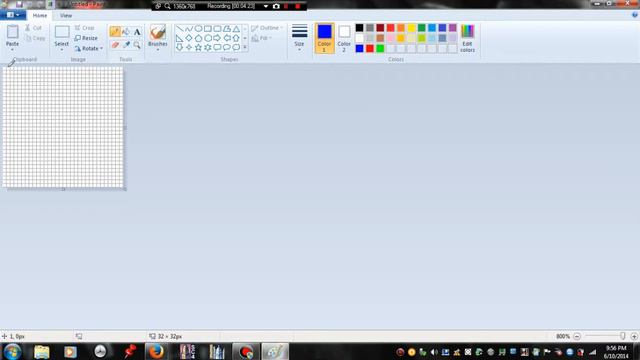Select the Magnifier tool
640x360 pixels.
137,45
